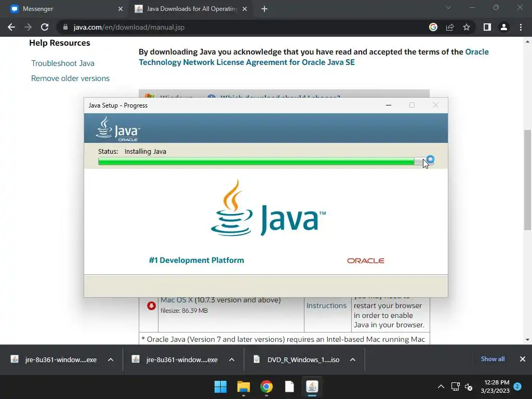This screenshot has width=532, height=399.
Task: Open the Google icon in address bar
Action: coord(433,27)
